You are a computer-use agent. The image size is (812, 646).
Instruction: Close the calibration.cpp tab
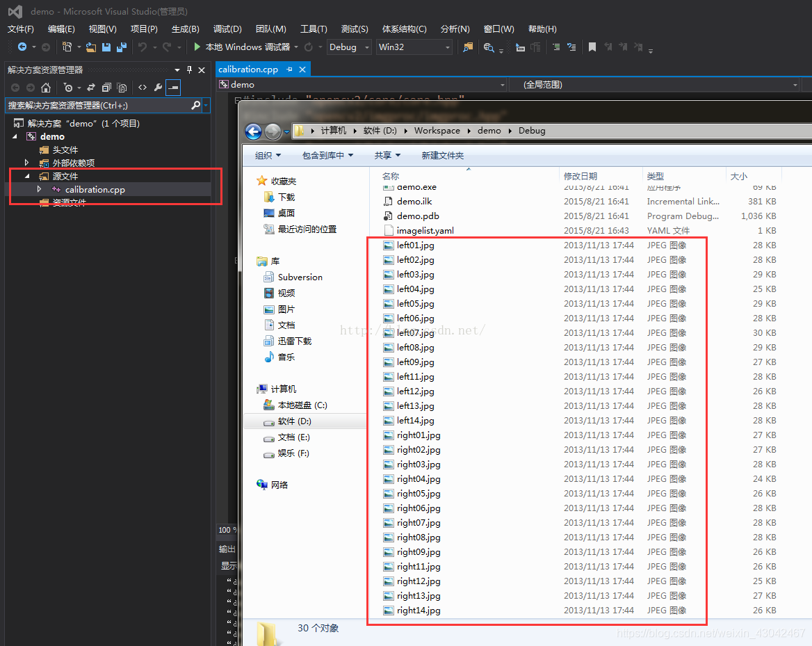point(302,70)
